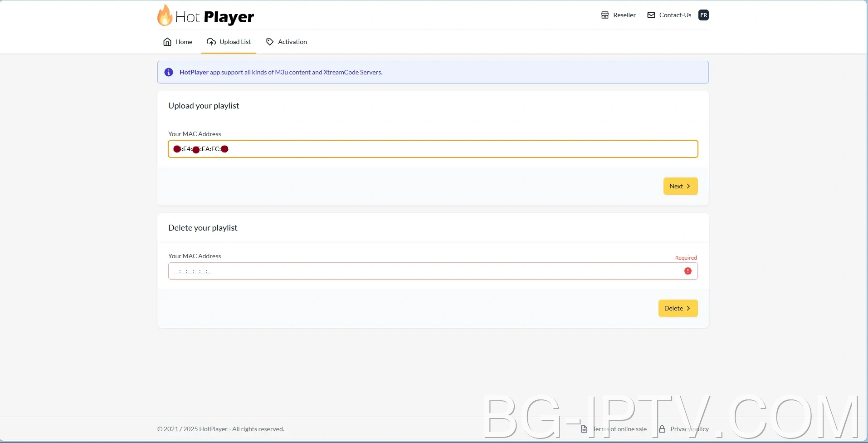Focus the upload playlist MAC Address field
This screenshot has width=868, height=443.
coord(433,149)
